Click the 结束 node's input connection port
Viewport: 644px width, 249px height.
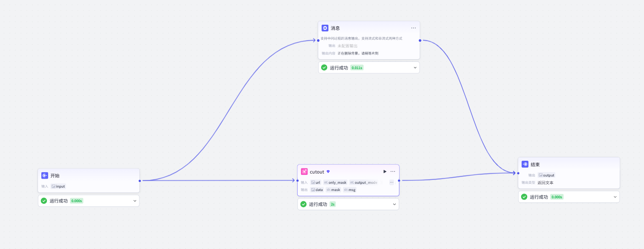click(x=518, y=173)
